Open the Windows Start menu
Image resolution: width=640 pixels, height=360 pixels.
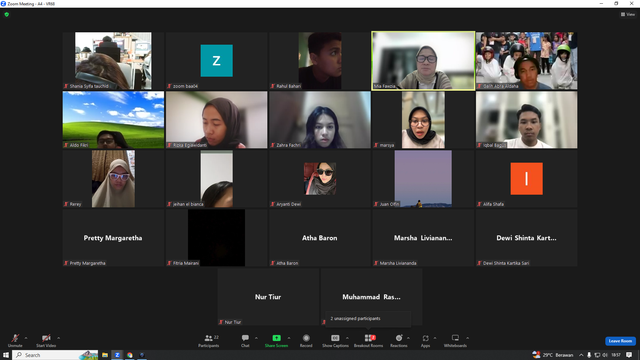[x=6, y=355]
